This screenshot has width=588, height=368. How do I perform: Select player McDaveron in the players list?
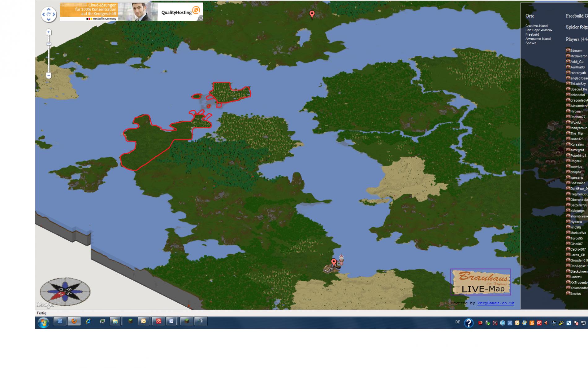tap(578, 56)
